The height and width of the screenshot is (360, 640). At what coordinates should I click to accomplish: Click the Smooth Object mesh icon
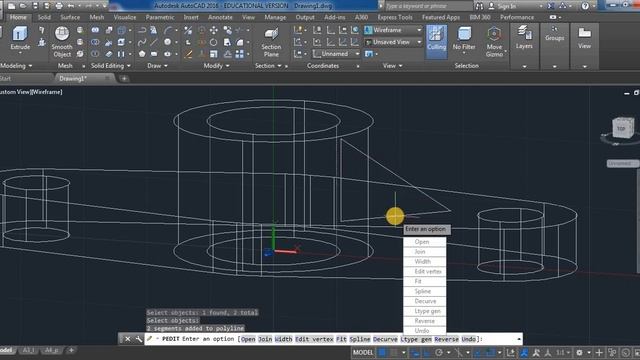coord(62,34)
